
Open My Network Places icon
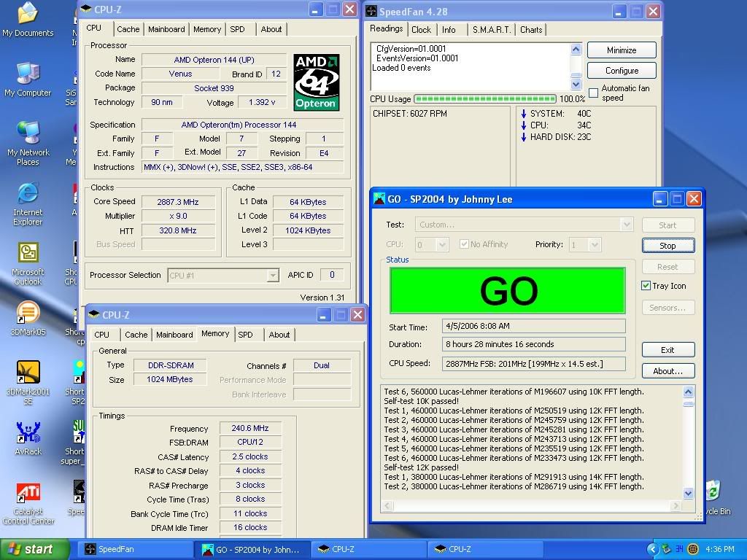coord(28,135)
